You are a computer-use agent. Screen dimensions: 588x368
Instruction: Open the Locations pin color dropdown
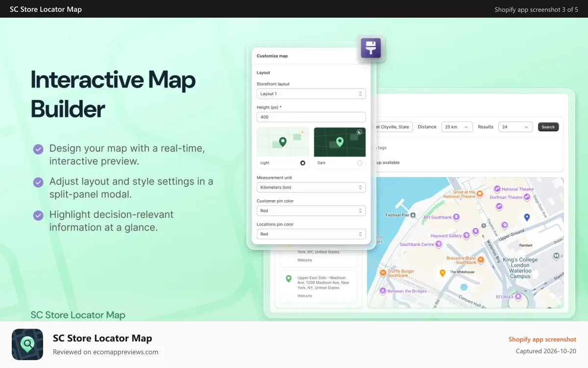pos(311,234)
